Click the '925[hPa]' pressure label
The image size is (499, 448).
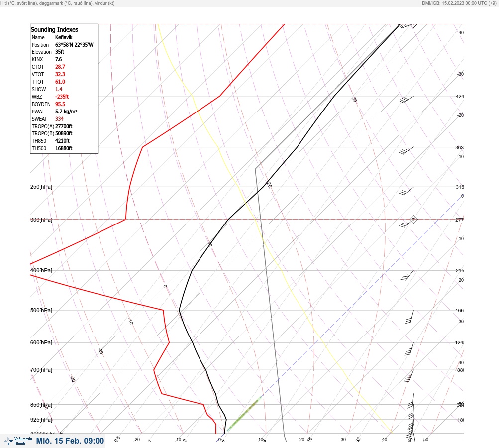(x=41, y=420)
